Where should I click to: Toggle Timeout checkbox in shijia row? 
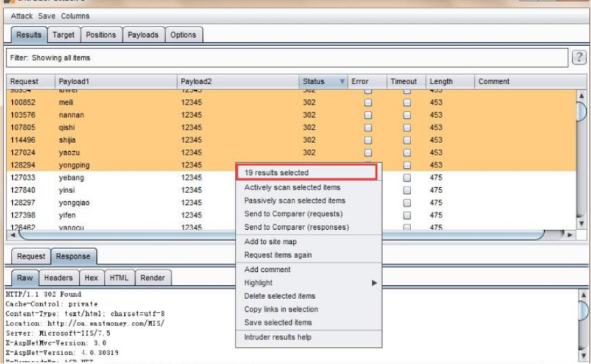click(x=407, y=140)
